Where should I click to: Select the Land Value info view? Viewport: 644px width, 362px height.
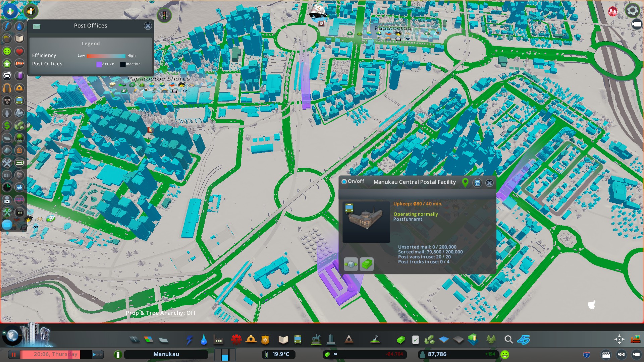[7, 126]
